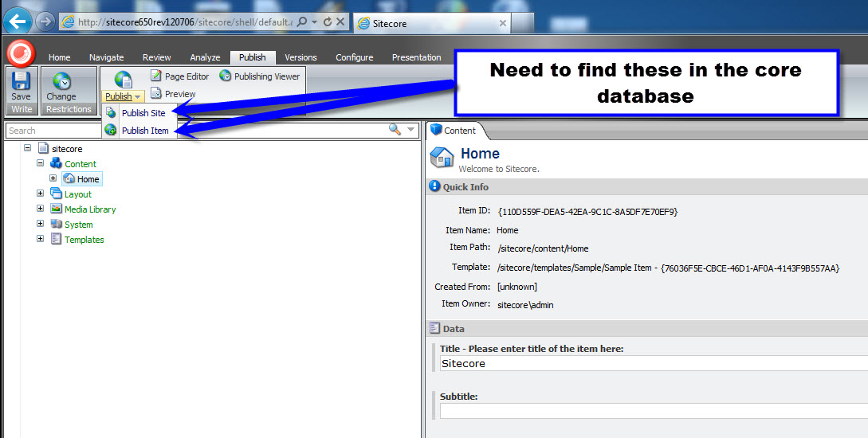The width and height of the screenshot is (868, 438).
Task: Collapse the Quick Info section
Action: (434, 186)
